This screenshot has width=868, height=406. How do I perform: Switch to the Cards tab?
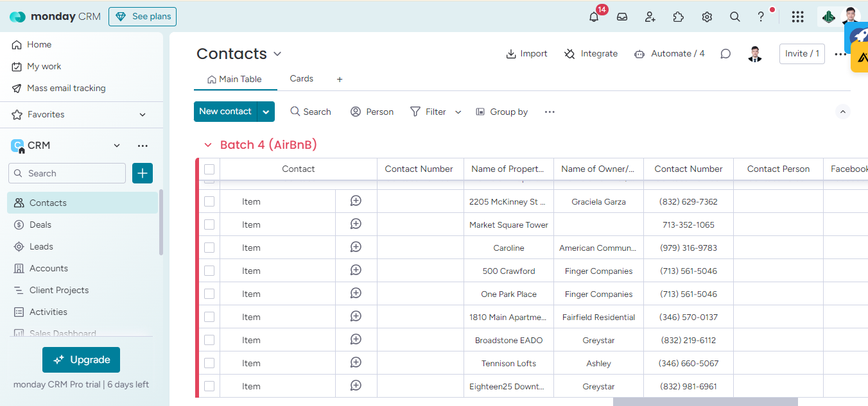[302, 79]
